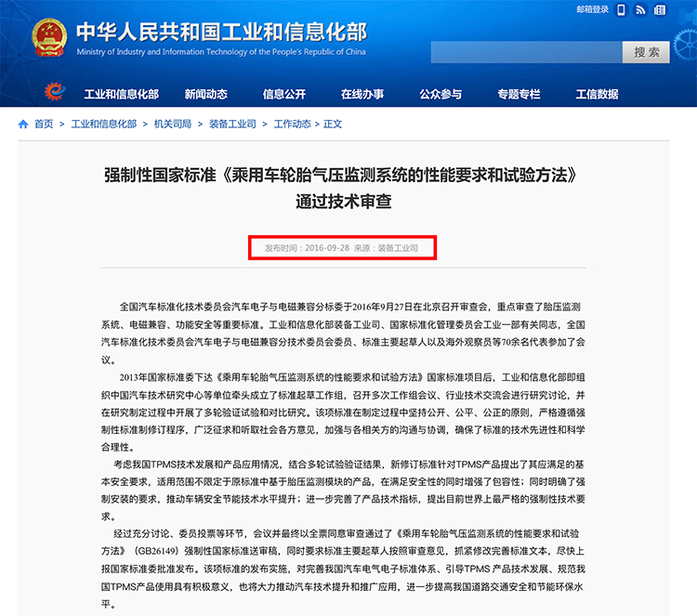Image resolution: width=697 pixels, height=616 pixels.
Task: Open the 在线办事 navigation menu
Action: [x=362, y=94]
